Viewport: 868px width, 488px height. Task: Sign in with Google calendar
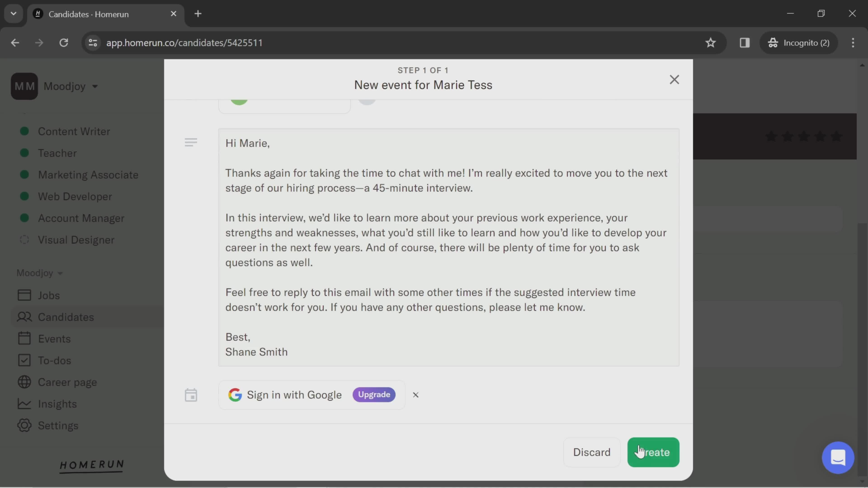click(312, 395)
